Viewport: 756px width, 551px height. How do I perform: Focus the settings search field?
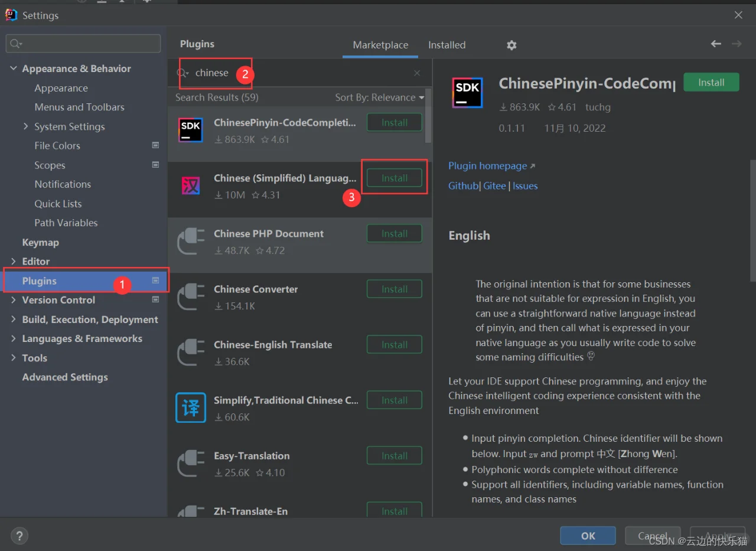83,44
